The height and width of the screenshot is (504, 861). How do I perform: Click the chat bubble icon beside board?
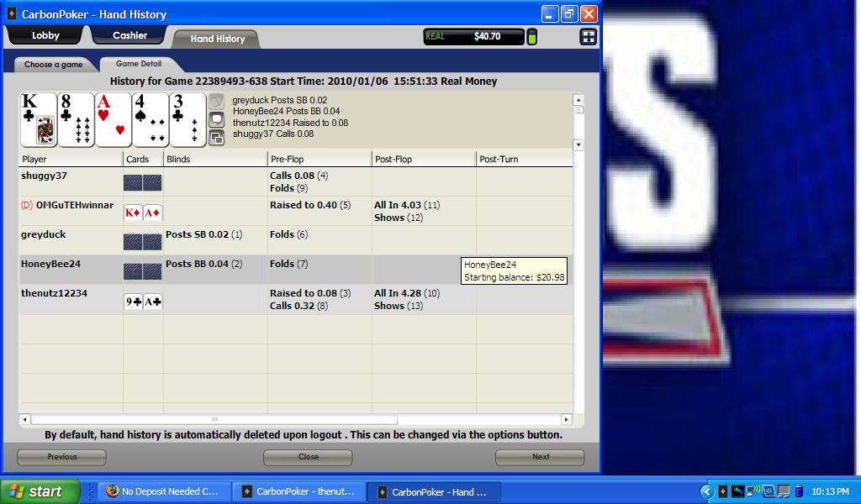tap(216, 119)
